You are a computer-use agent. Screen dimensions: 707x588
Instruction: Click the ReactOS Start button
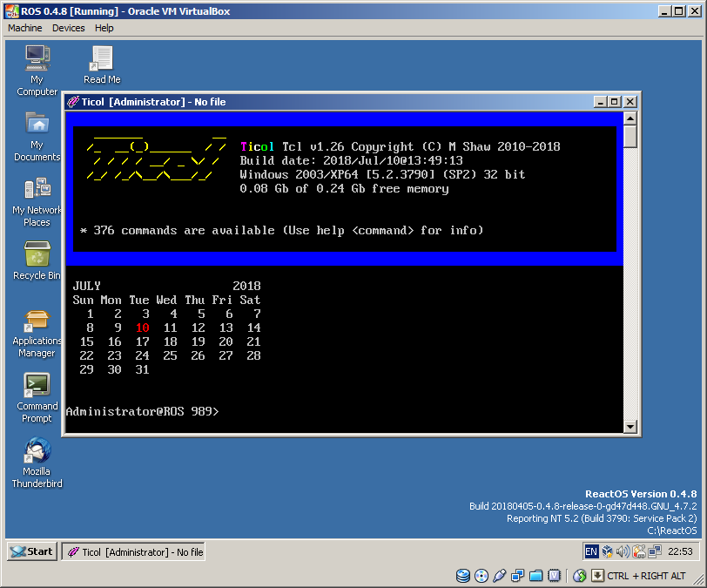point(31,551)
